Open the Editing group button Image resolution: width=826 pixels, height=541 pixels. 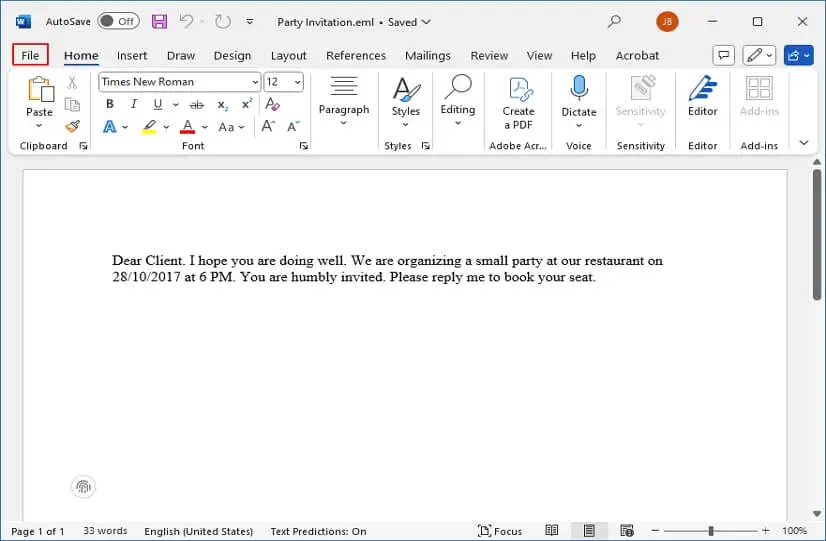point(458,100)
